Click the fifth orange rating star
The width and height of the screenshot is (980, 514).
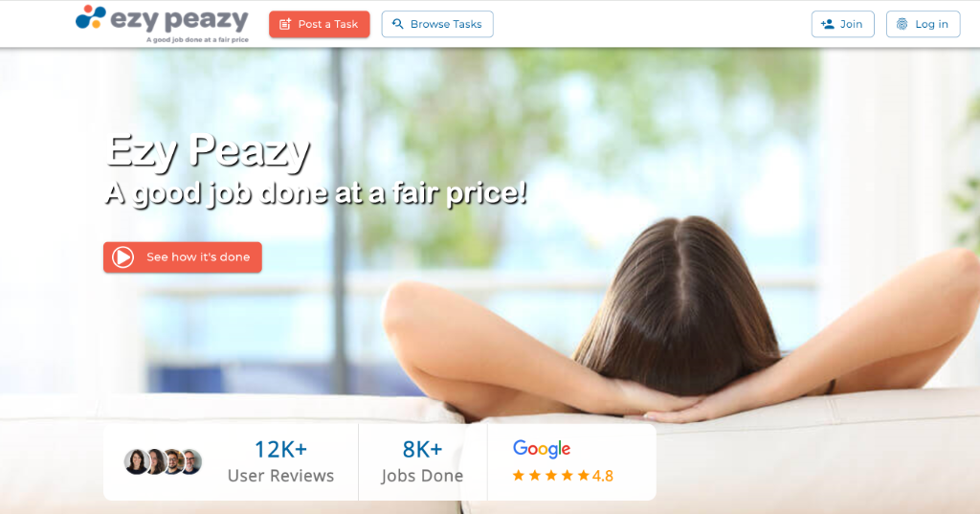click(583, 475)
